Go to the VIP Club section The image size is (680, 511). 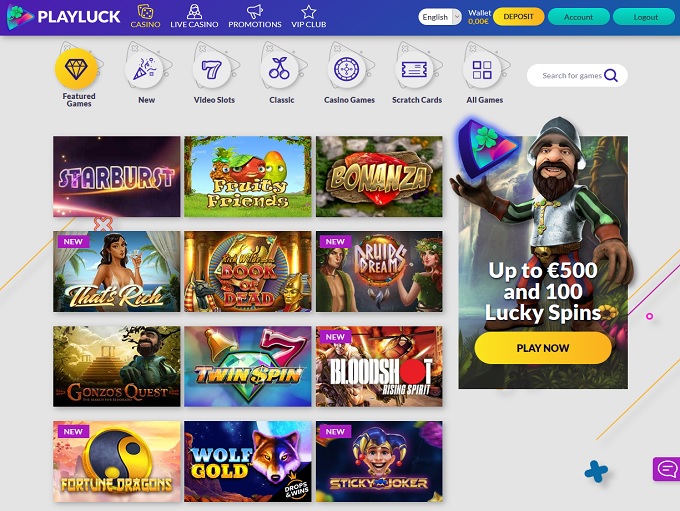(308, 17)
